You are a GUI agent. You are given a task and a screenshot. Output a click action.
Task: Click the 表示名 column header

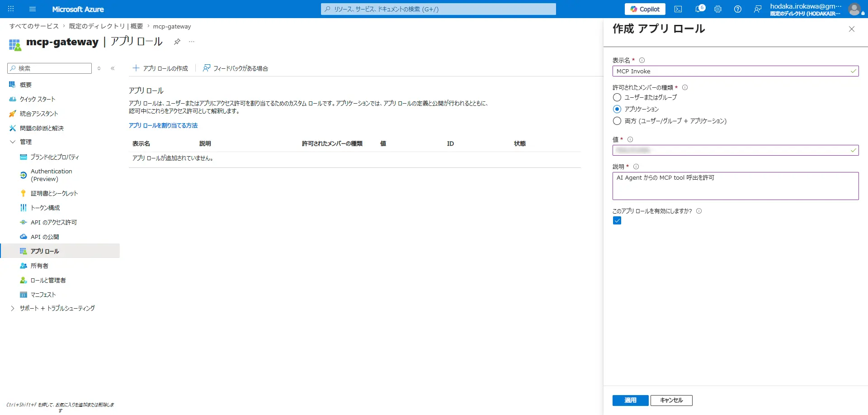click(x=141, y=143)
